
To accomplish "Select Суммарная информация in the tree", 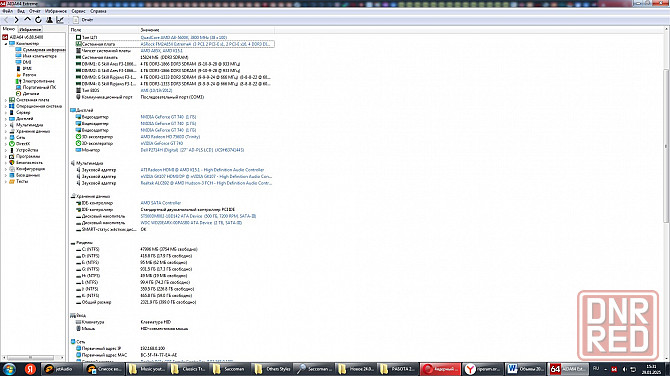I will 41,50.
